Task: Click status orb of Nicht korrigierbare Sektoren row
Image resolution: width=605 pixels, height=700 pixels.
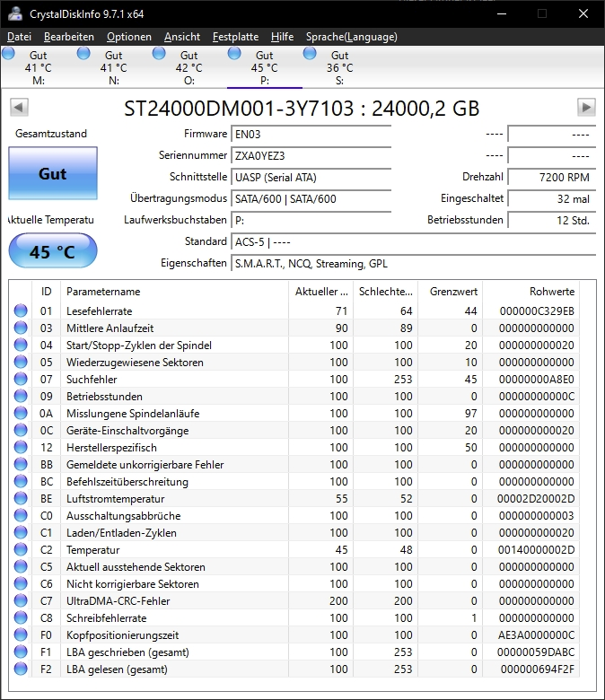Action: click(x=21, y=583)
